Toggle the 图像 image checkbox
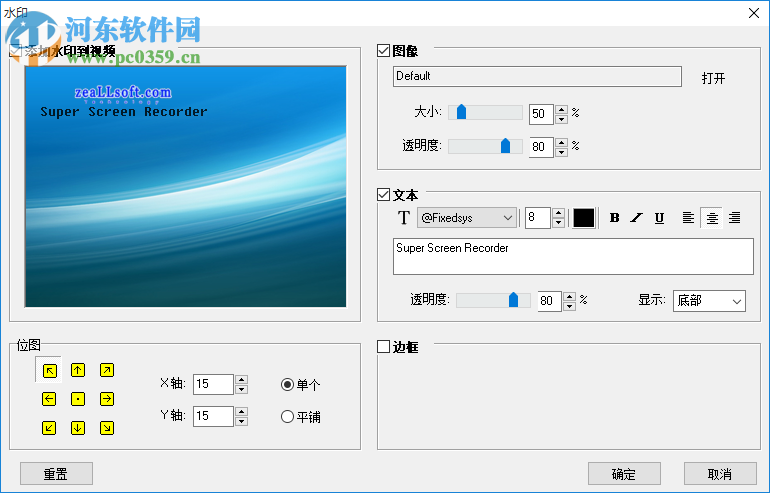The width and height of the screenshot is (770, 493). [384, 51]
